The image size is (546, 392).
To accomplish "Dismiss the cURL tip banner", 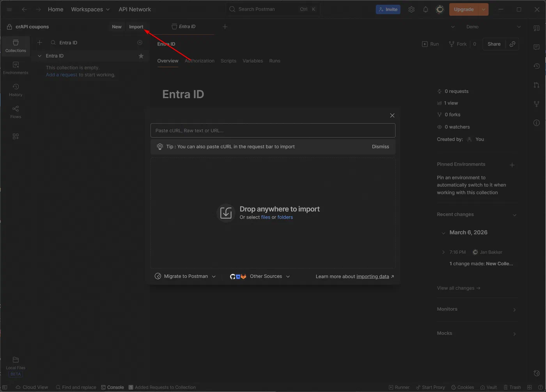I will [380, 147].
